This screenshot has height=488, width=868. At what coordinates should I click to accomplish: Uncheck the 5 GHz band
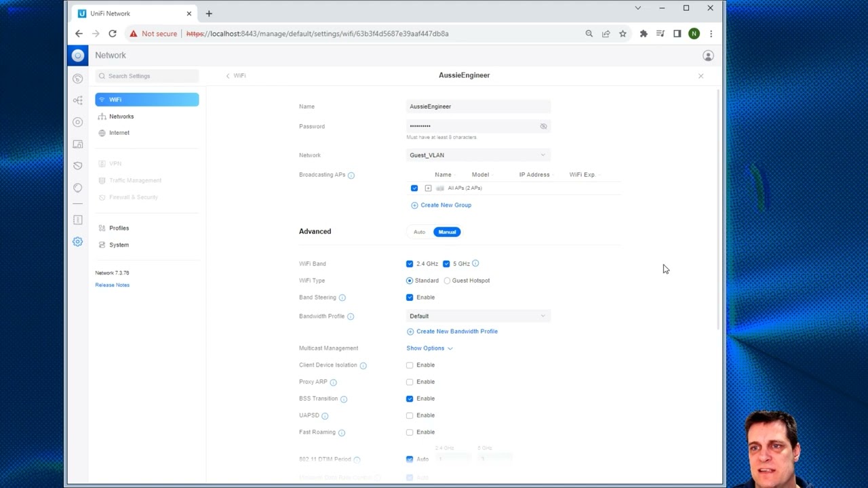446,264
